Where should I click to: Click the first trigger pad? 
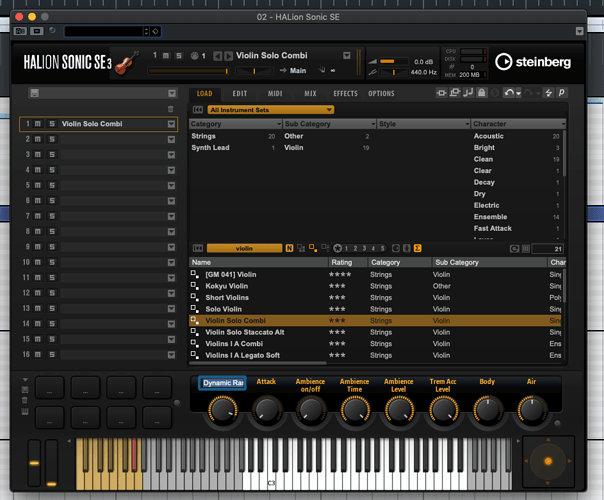coord(50,388)
